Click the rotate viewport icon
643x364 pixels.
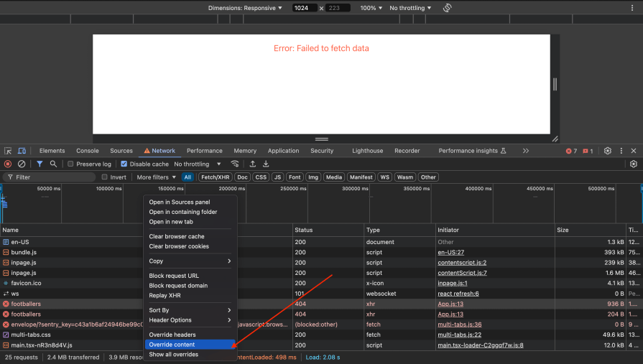[447, 8]
